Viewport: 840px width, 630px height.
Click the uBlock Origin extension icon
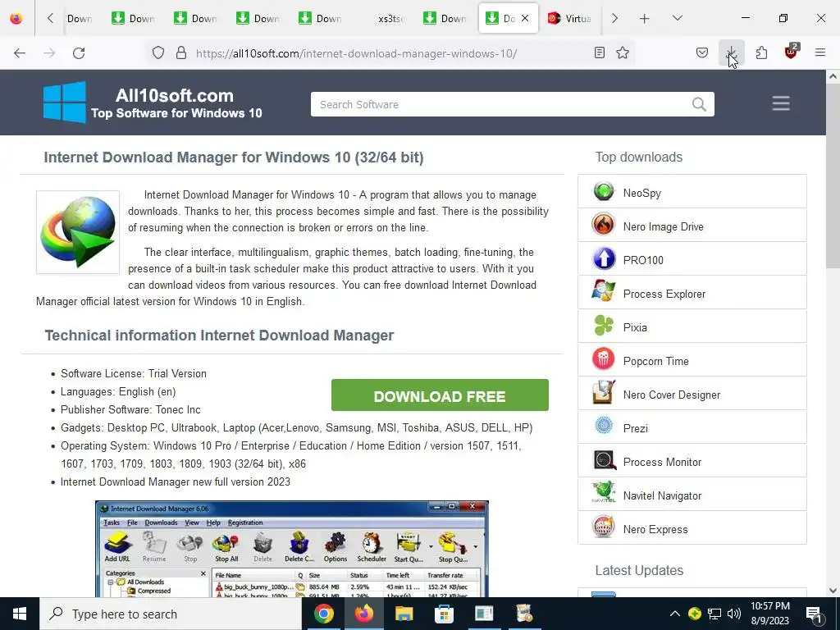pyautogui.click(x=792, y=52)
